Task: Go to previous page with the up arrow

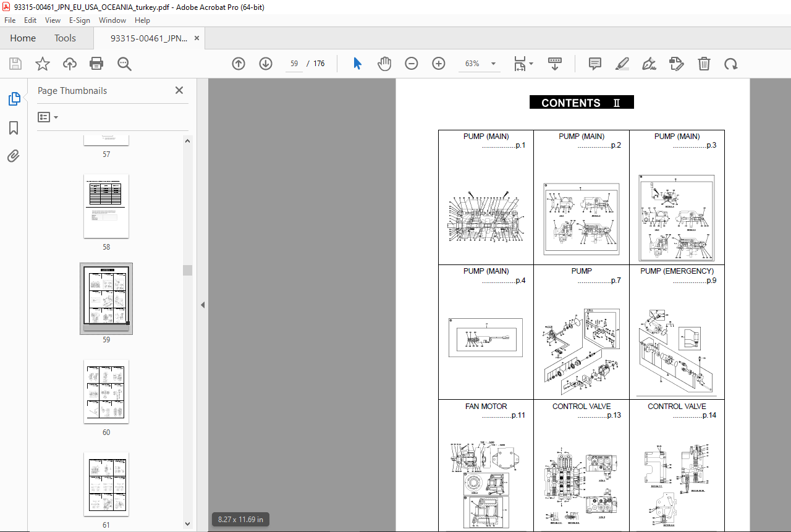Action: tap(239, 64)
